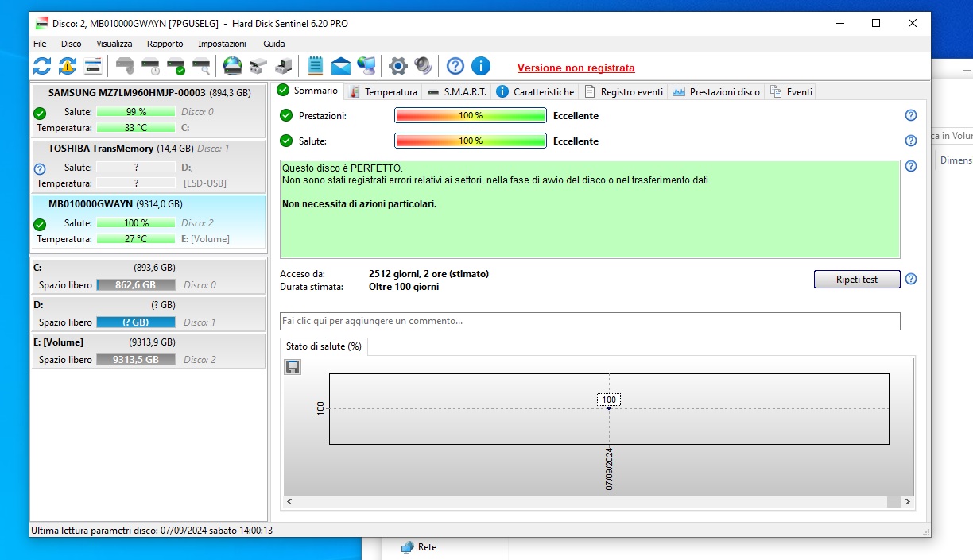Click the blue refresh arrows toolbar icon

(42, 66)
